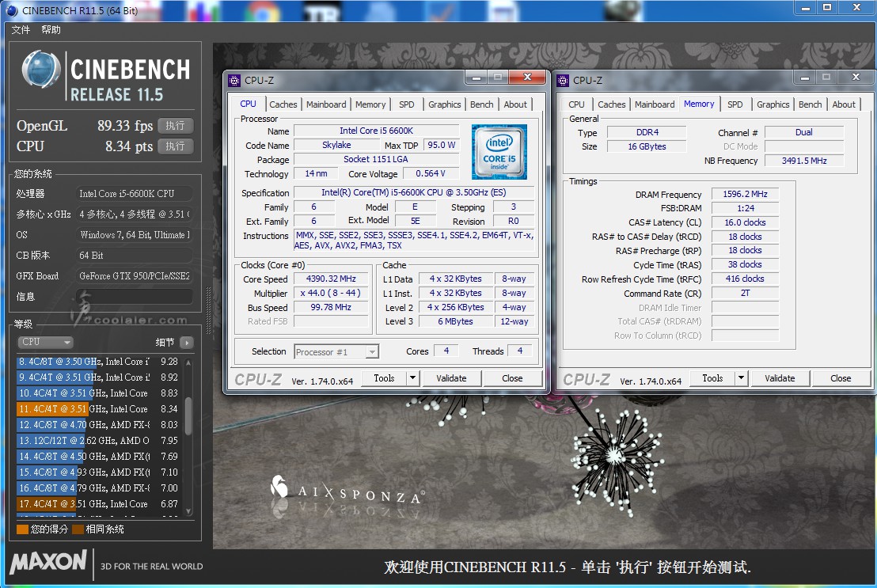Maximize the Cinebench main window
Screen dimensions: 877x588
tap(827, 7)
